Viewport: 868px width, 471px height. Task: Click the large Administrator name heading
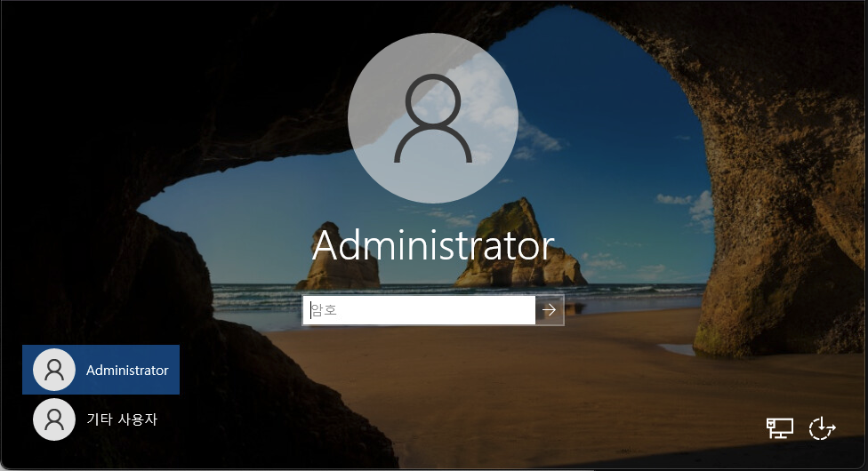coord(433,244)
